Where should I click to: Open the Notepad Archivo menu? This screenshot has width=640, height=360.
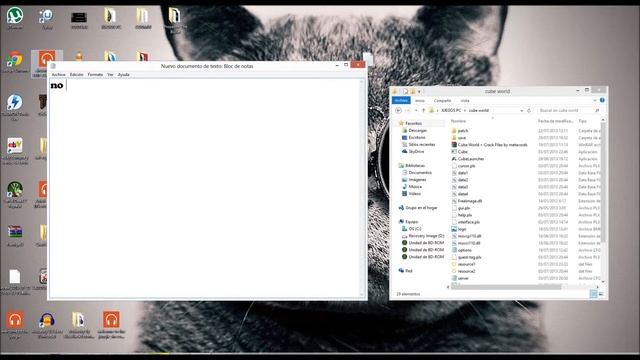[59, 75]
